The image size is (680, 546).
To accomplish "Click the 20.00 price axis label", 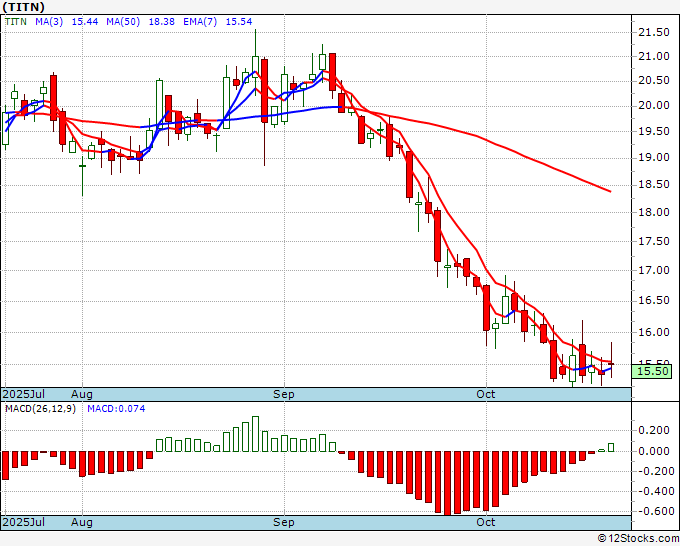I will click(x=654, y=106).
